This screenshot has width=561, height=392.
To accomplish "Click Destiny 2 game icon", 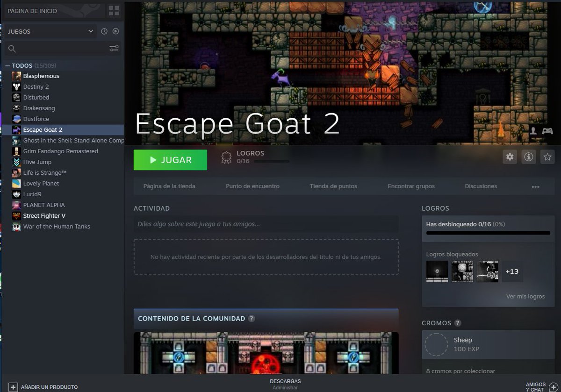I will [16, 86].
